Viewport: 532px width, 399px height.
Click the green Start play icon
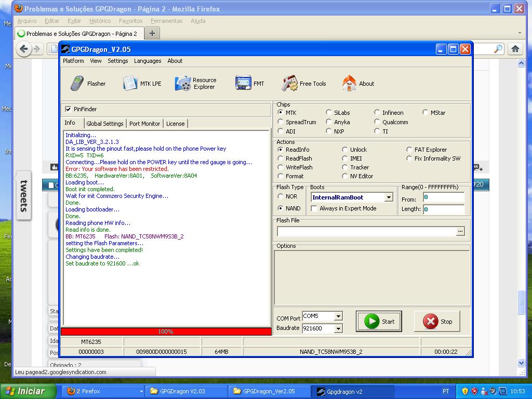[x=371, y=321]
